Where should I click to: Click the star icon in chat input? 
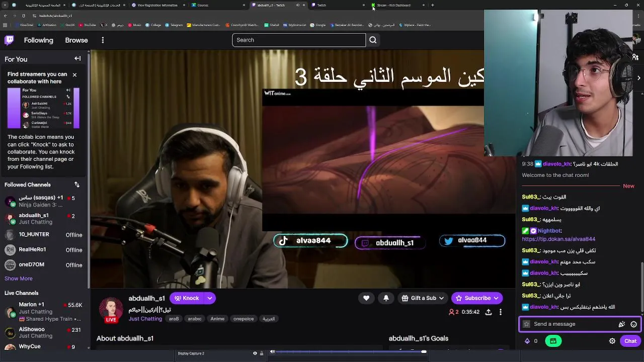[x=526, y=324]
